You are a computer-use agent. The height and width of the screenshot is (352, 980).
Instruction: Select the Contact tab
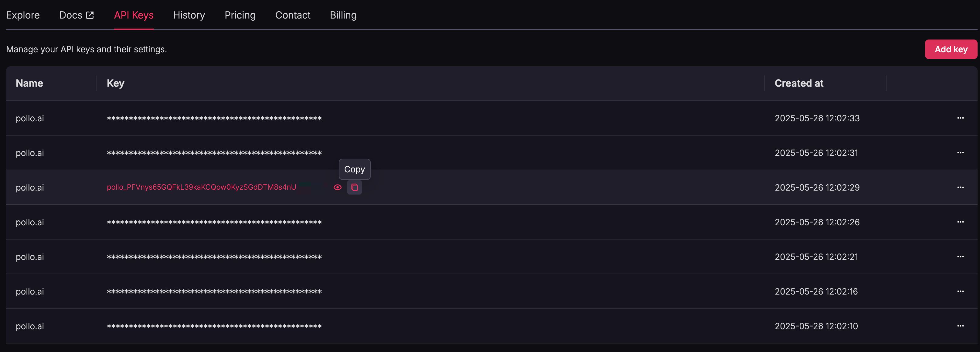point(293,15)
